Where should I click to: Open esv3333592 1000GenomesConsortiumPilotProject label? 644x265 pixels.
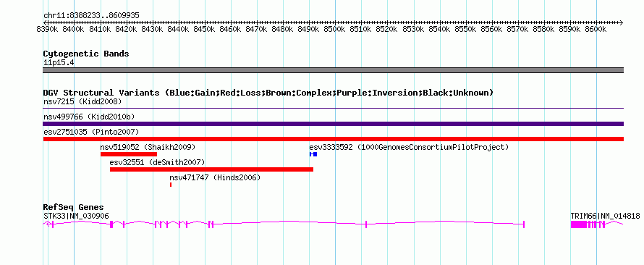(409, 147)
